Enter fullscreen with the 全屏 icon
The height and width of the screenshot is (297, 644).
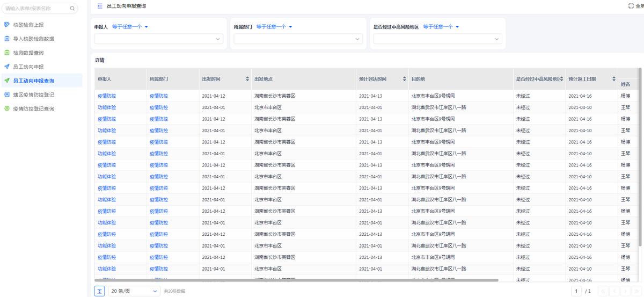click(631, 6)
